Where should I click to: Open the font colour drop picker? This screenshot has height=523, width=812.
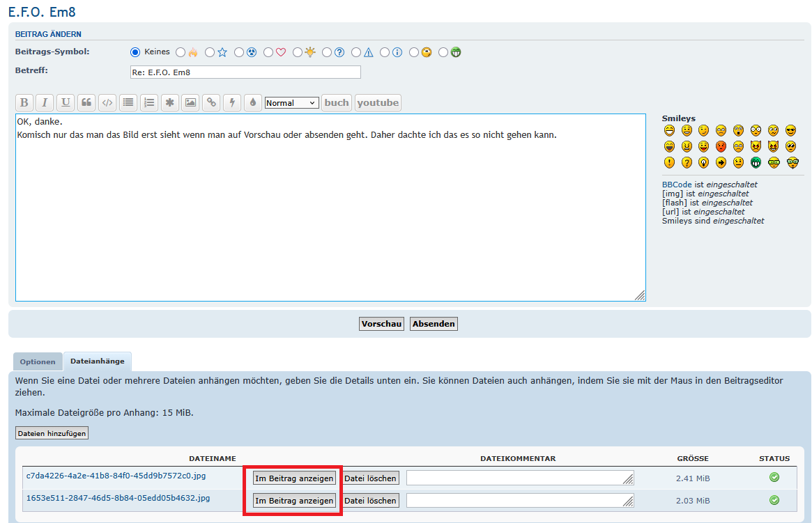(252, 103)
